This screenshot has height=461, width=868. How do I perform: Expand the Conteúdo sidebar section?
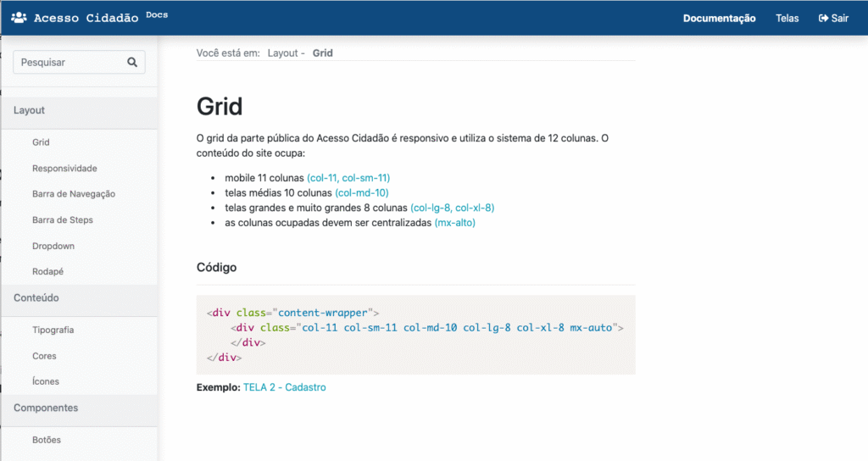click(x=36, y=297)
